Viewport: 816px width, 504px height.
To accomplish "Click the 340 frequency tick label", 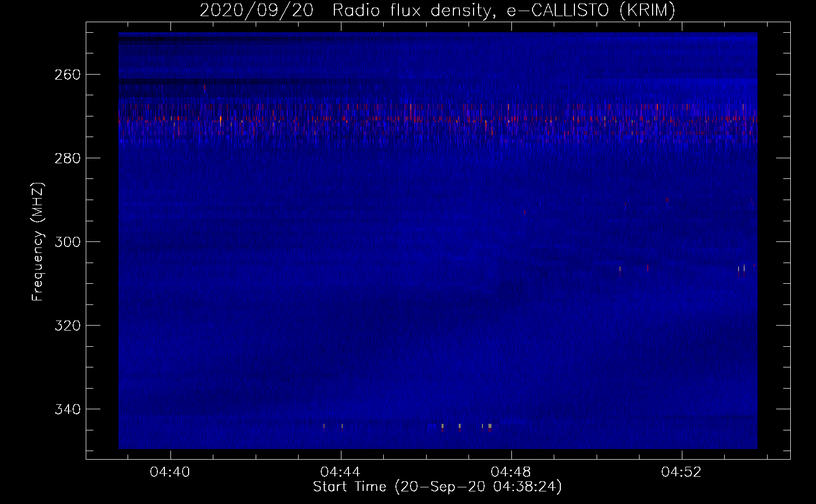I will (67, 409).
